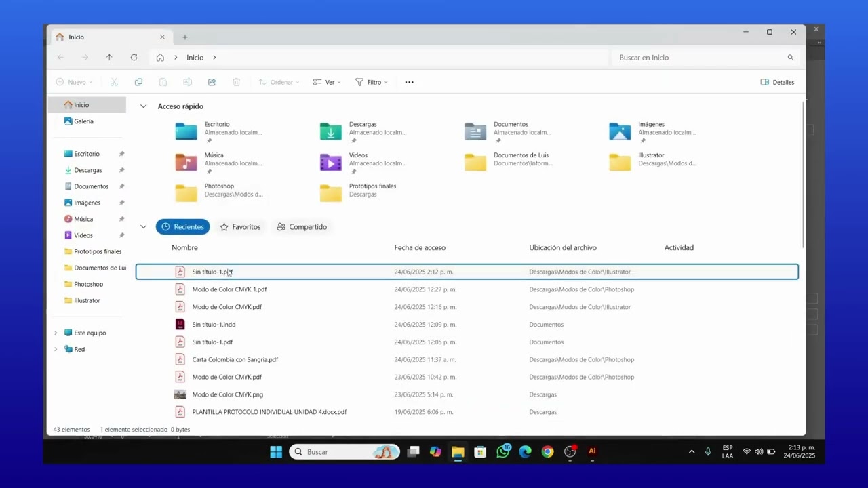The height and width of the screenshot is (488, 868).
Task: Open Descargas in the left sidebar
Action: point(87,170)
